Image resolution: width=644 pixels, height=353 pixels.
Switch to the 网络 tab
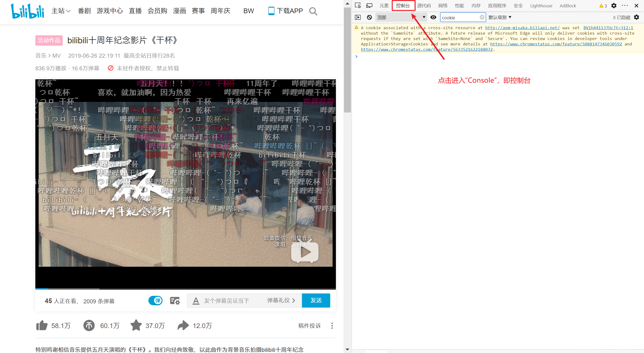[443, 5]
